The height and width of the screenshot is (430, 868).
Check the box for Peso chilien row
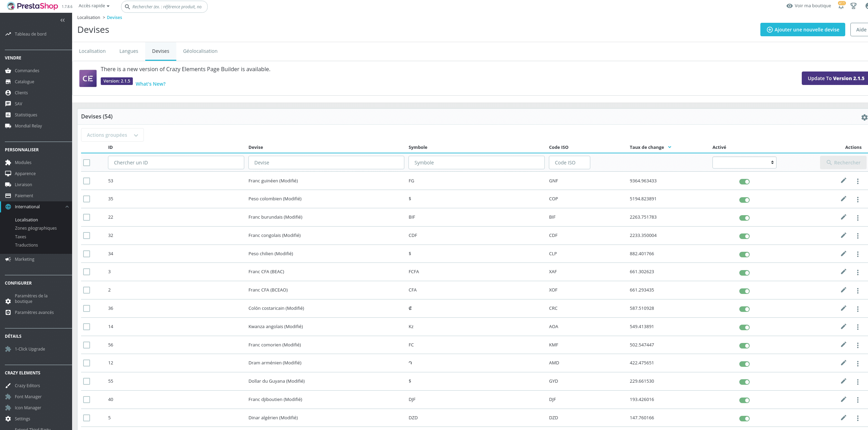click(x=87, y=254)
